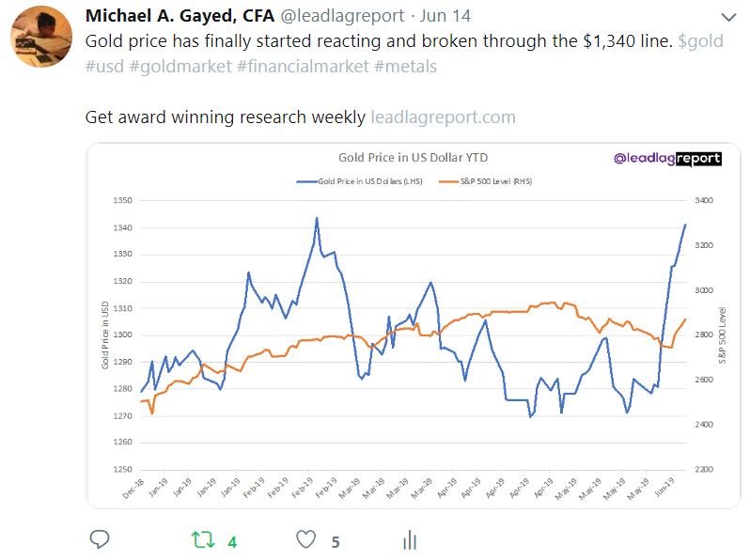
Task: Open Michael A. Gayed's profile avatar
Action: [x=41, y=36]
